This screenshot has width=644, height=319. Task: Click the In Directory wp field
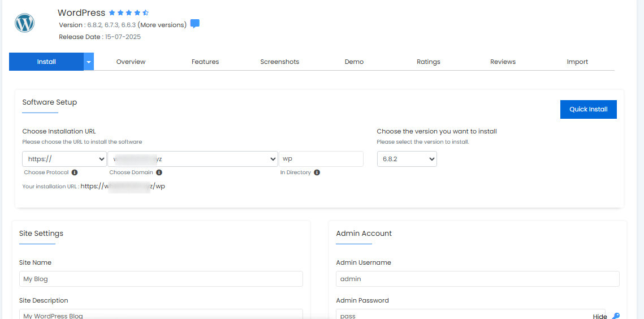321,159
